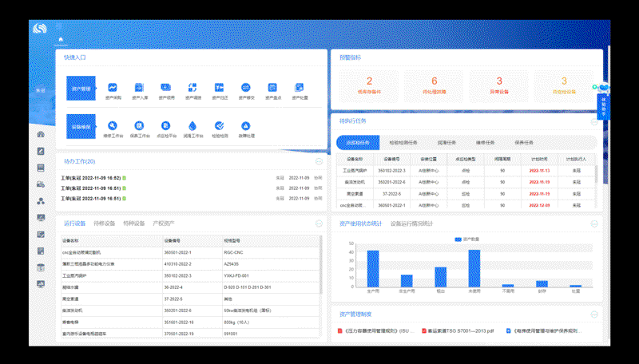Image resolution: width=639 pixels, height=364 pixels.
Task: Expand the more menu of 待执行任务 panel
Action: (594, 121)
